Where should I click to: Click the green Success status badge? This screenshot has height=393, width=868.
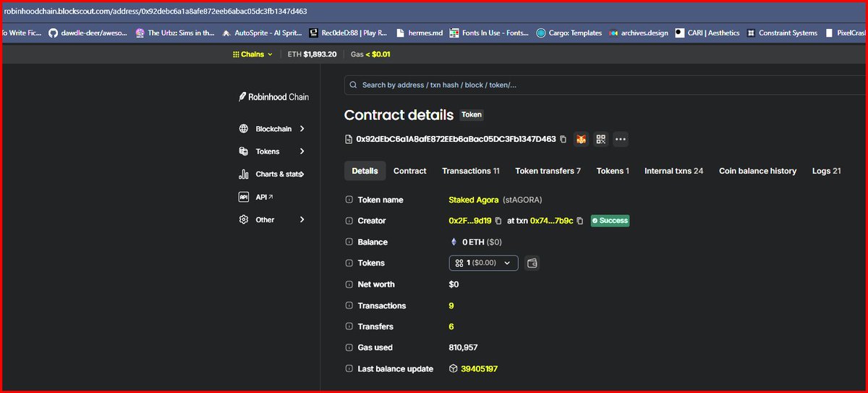610,221
